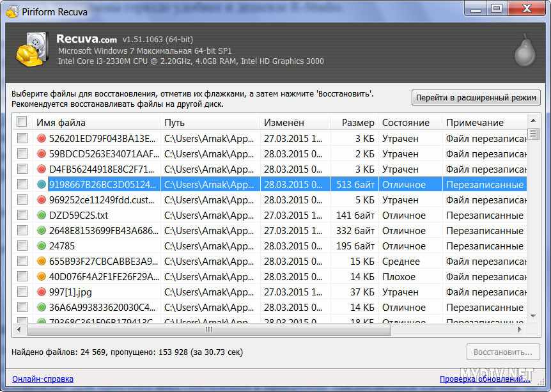This screenshot has height=392, width=551.
Task: Click green status dot for 2648E8153699FB43A686 file
Action: (42, 231)
